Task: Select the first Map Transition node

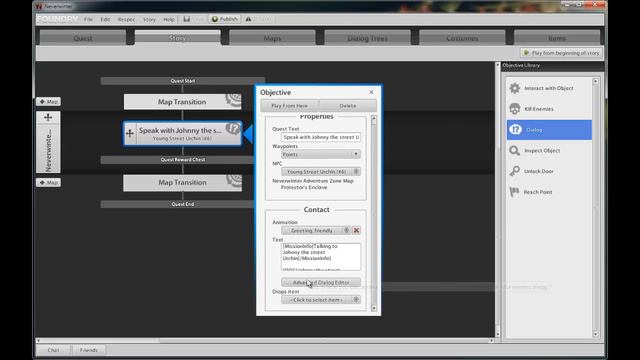Action: tap(182, 102)
